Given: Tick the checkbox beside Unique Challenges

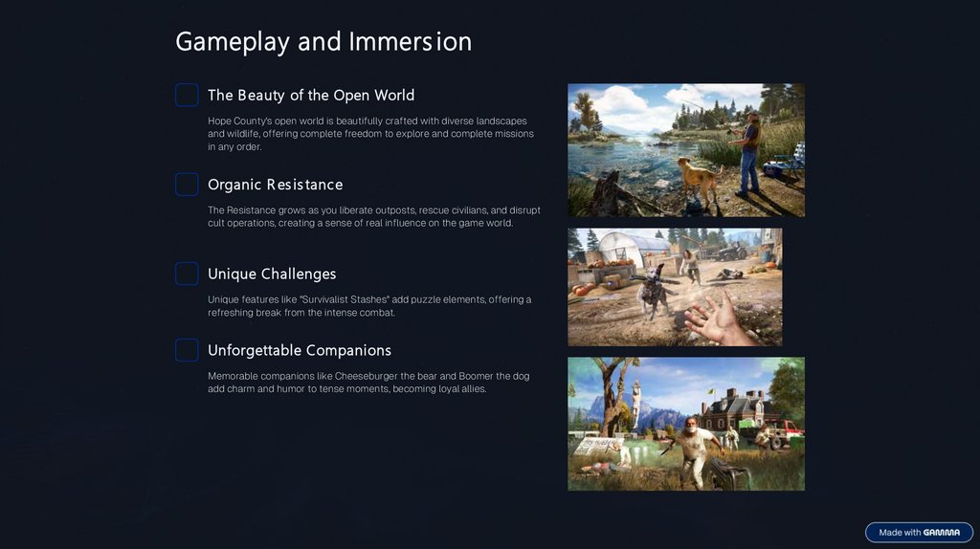Looking at the screenshot, I should click(187, 274).
